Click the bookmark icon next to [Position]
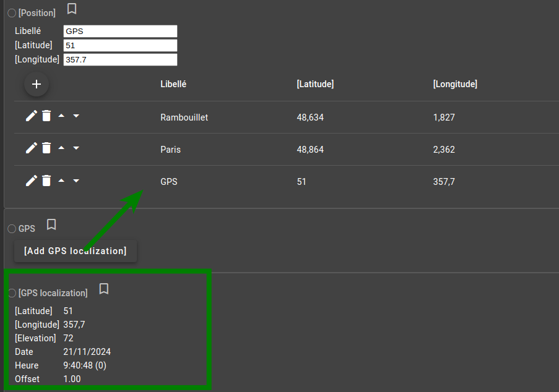The height and width of the screenshot is (392, 559). [72, 9]
